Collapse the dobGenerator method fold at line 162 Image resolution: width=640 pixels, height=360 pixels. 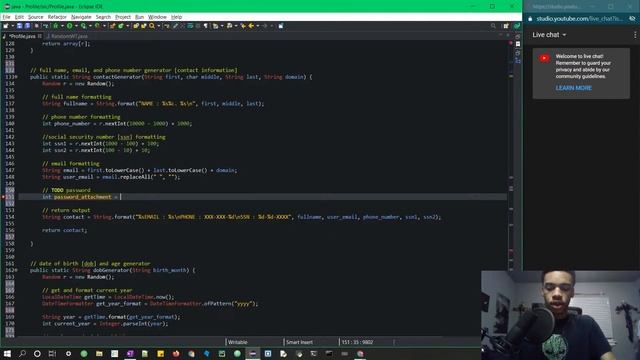pos(16,270)
